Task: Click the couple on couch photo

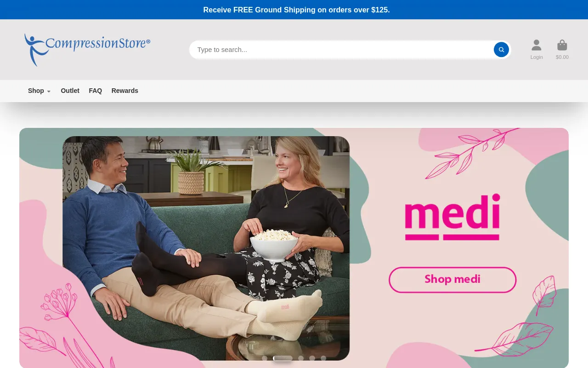Action: coord(206,248)
